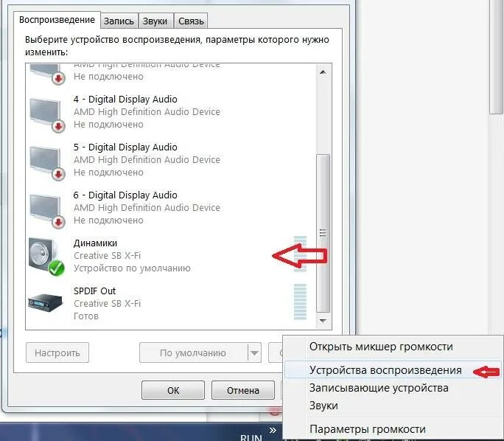Open the Звуки tab
Image resolution: width=504 pixels, height=441 pixels.
click(155, 21)
